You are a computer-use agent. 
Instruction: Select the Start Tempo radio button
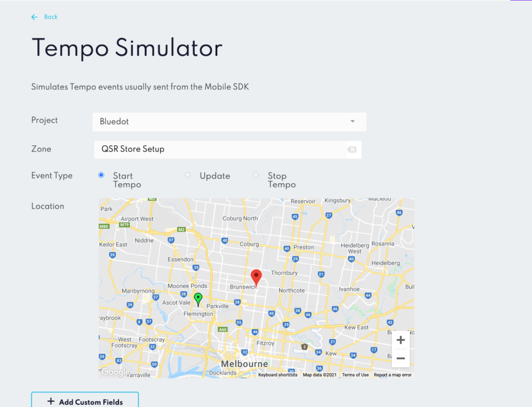[x=101, y=175]
